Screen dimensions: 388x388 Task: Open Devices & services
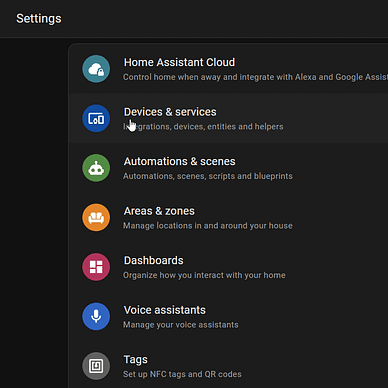point(228,118)
